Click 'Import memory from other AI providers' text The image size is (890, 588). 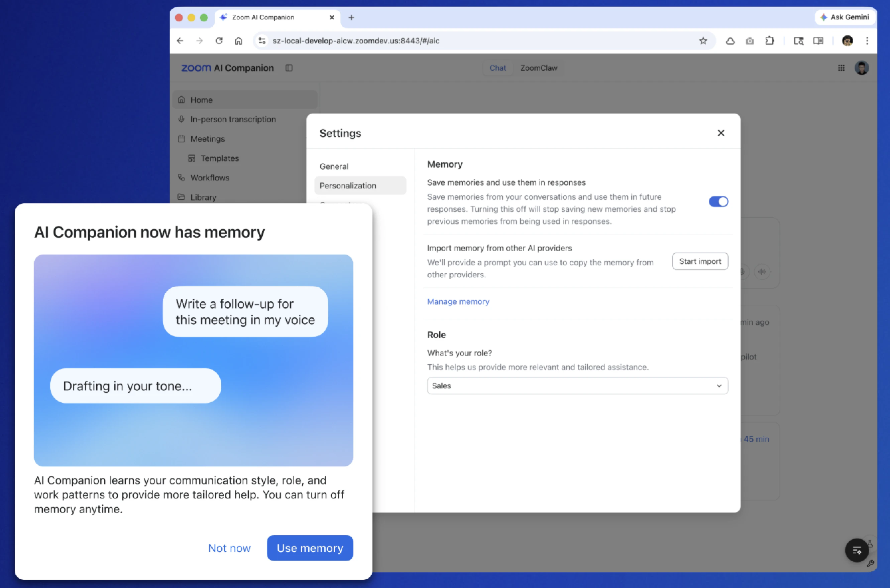point(499,248)
